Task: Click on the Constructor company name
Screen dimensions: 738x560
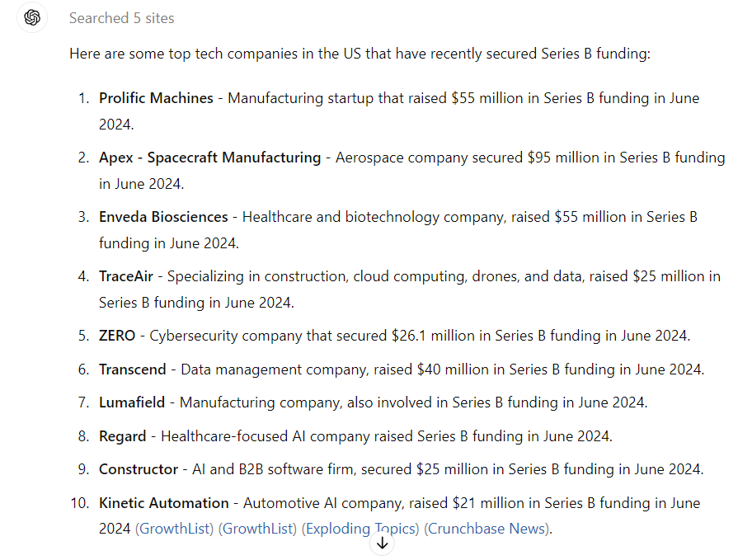Action: [139, 469]
